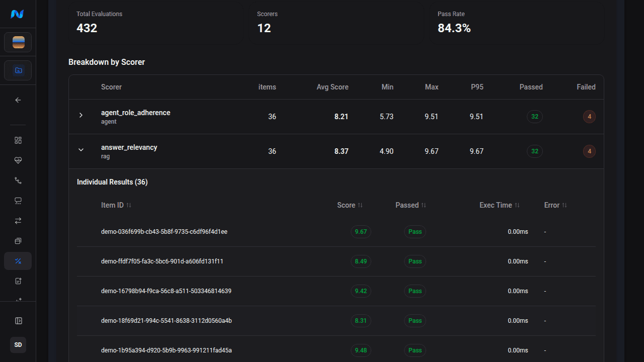Open the SD user profile avatar
The height and width of the screenshot is (362, 644).
[x=18, y=345]
